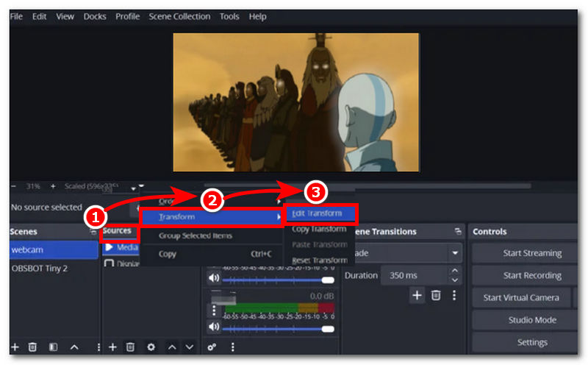Open the Help menu
The height and width of the screenshot is (365, 588).
coord(257,16)
